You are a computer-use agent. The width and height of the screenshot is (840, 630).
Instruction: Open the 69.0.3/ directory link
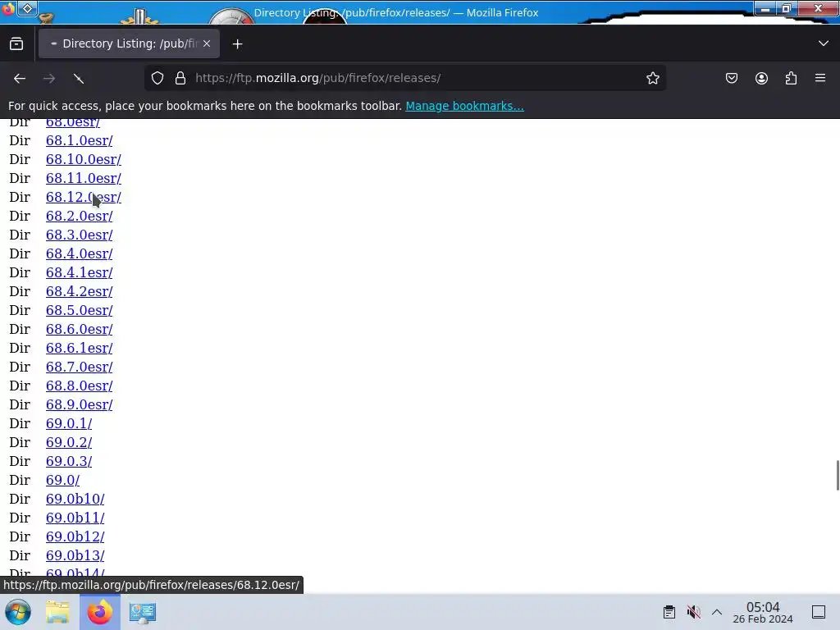click(69, 461)
